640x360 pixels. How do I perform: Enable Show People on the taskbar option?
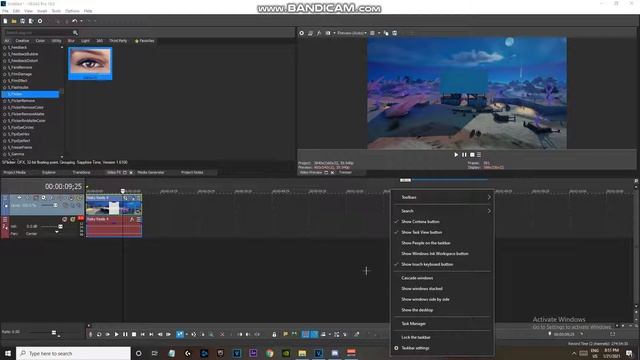442,243
